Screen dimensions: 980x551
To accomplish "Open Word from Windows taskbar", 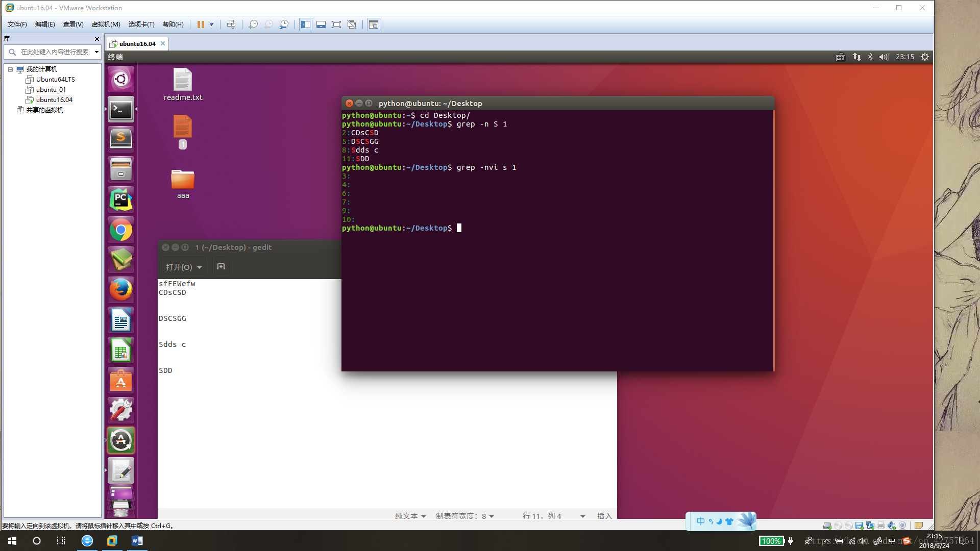I will 137,541.
